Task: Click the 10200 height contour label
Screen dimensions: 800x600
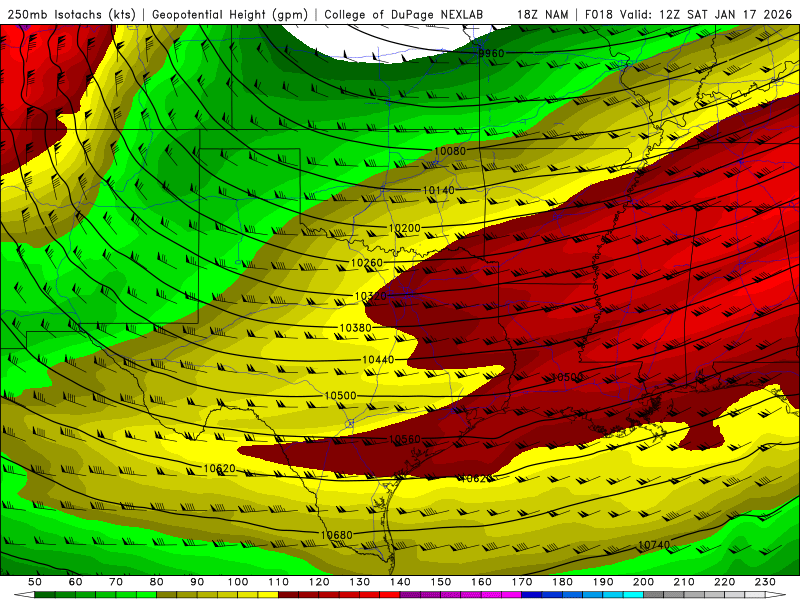Action: click(x=405, y=228)
